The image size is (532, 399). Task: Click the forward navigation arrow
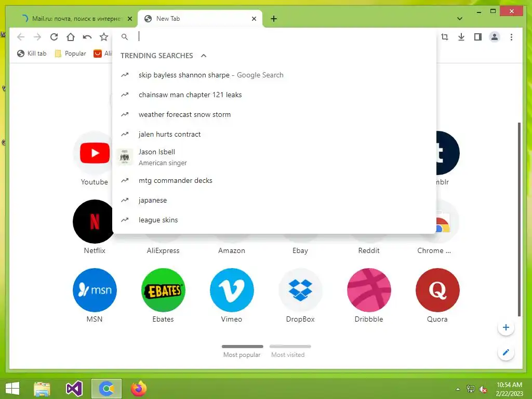point(37,37)
